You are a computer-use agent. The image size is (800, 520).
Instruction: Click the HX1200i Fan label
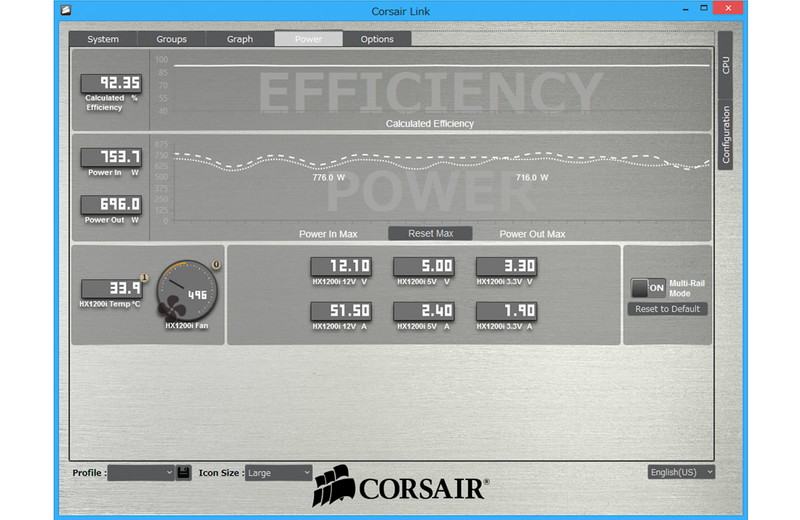[186, 326]
